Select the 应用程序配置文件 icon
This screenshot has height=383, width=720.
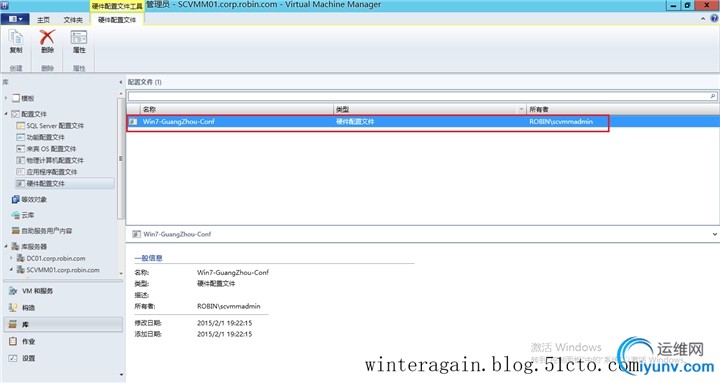pyautogui.click(x=21, y=171)
